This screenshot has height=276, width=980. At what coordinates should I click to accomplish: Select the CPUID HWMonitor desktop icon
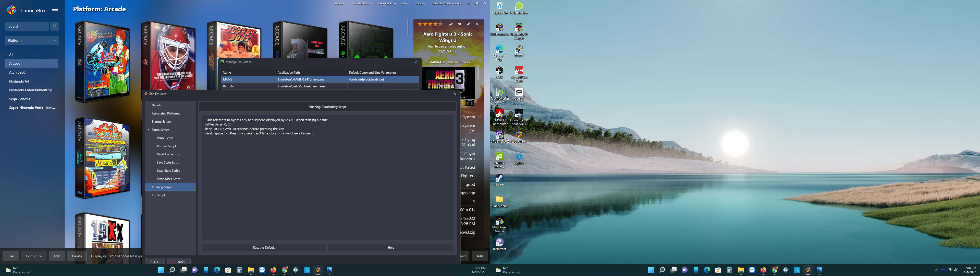click(499, 117)
